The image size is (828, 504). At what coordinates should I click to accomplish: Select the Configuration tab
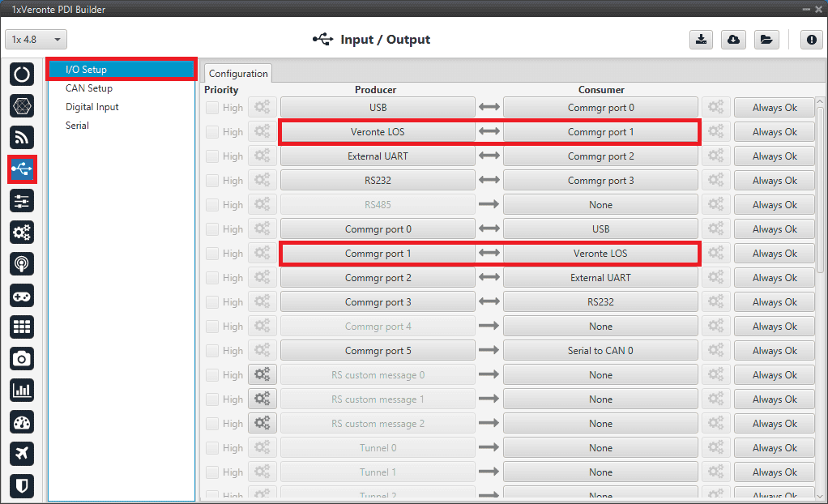(x=238, y=74)
